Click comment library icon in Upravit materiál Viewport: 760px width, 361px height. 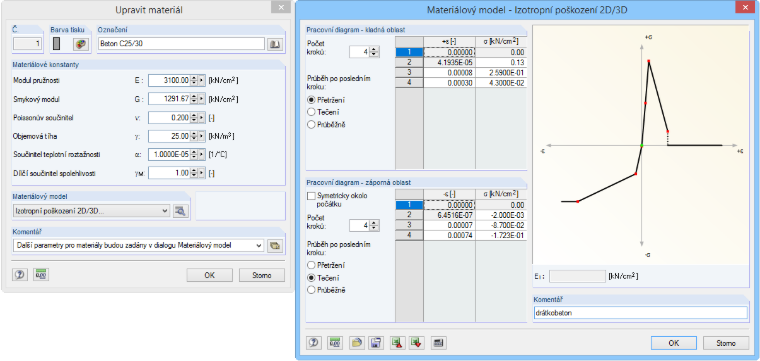coord(275,246)
